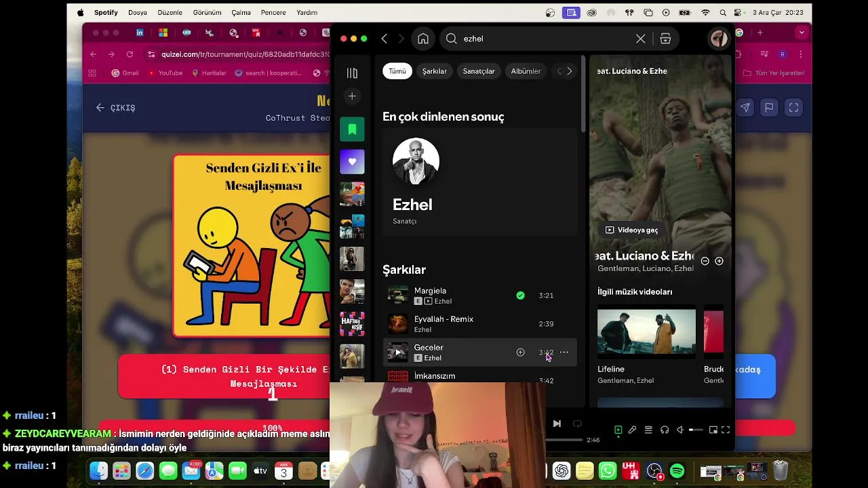The height and width of the screenshot is (488, 868).
Task: Open Wi-Fi status in macOS menu bar
Action: (x=705, y=12)
